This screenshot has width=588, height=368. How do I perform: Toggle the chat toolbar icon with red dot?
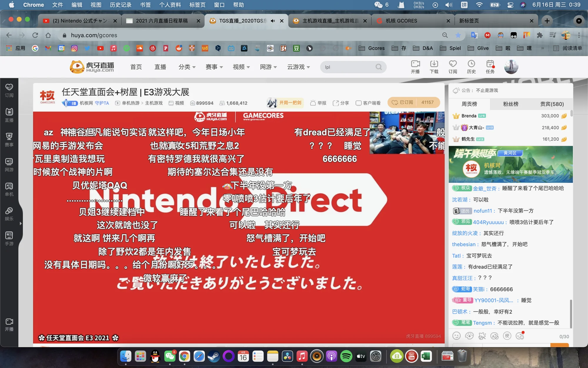coord(520,336)
